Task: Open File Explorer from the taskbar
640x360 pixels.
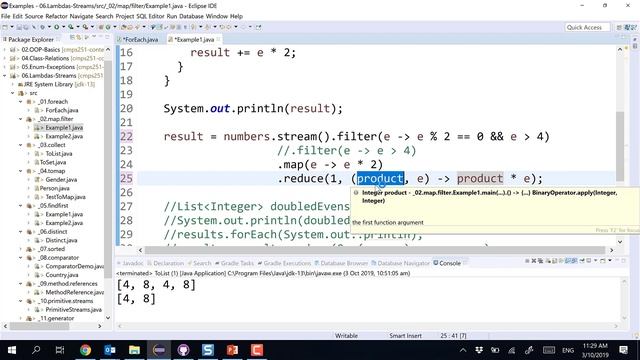Action: pyautogui.click(x=134, y=350)
